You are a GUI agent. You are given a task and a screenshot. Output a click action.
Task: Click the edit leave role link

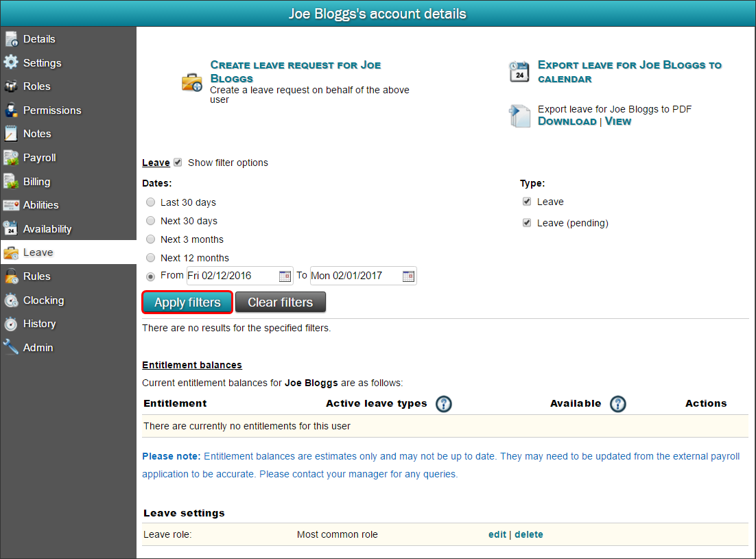(x=497, y=534)
